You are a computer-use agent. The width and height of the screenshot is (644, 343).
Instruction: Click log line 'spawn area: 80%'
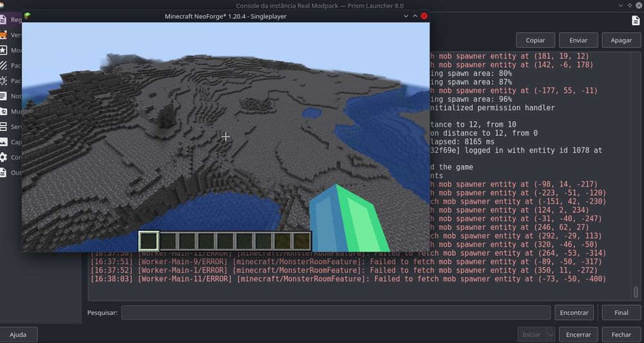coord(471,73)
